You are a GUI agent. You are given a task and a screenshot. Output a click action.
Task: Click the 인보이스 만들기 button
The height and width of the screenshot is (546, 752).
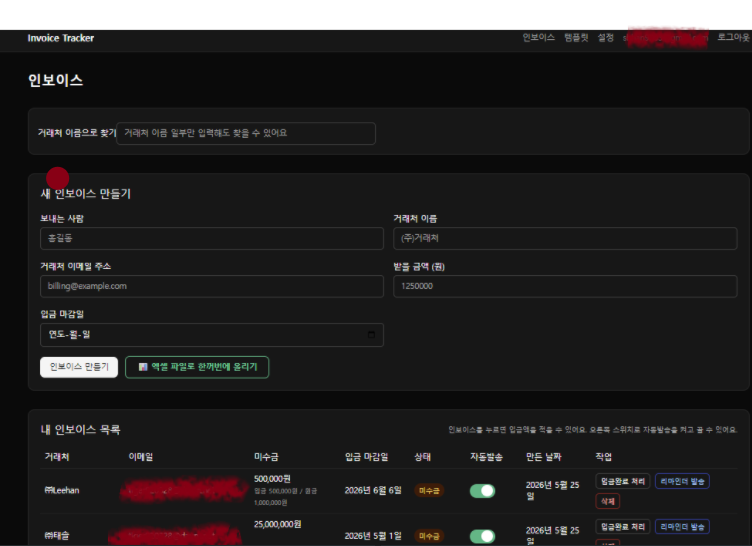coord(79,367)
